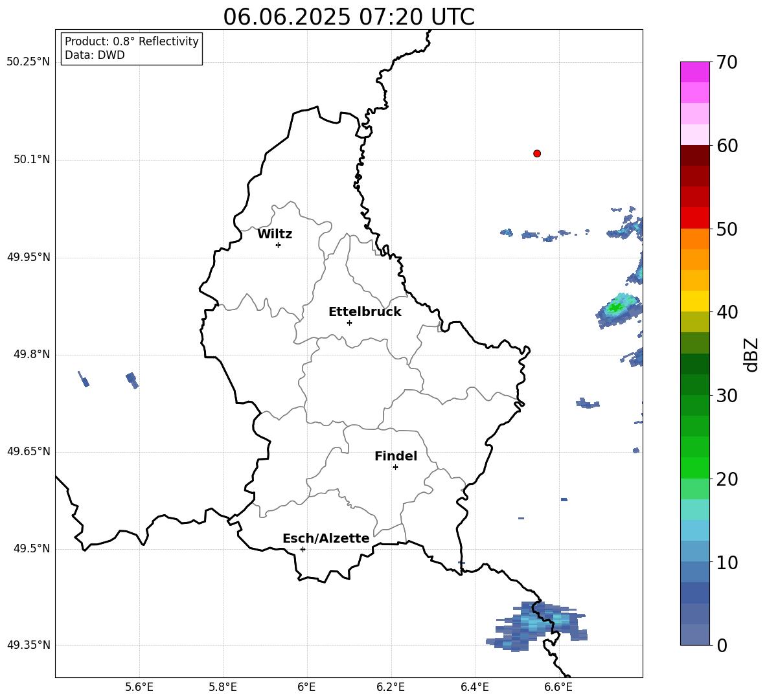Click the Findel city label
The height and width of the screenshot is (700, 767).
point(396,456)
